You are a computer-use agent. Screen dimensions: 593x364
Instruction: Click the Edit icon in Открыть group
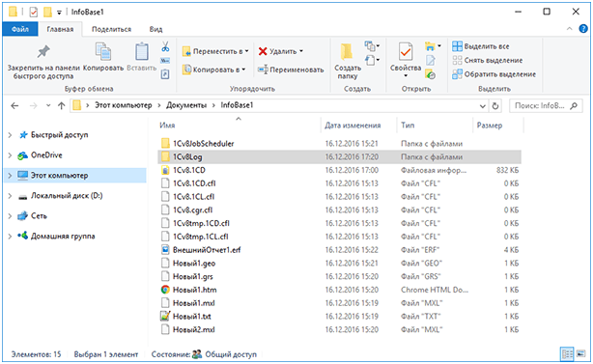tap(431, 60)
